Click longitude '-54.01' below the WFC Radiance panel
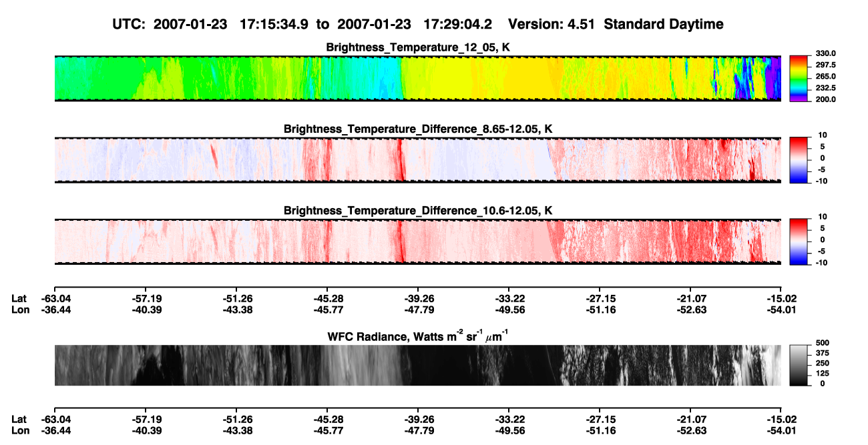 pyautogui.click(x=781, y=431)
